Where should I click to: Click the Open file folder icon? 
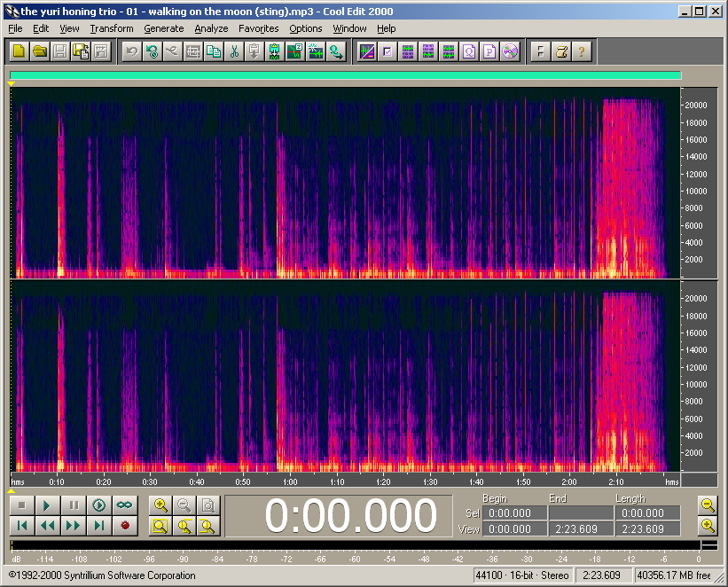point(40,51)
